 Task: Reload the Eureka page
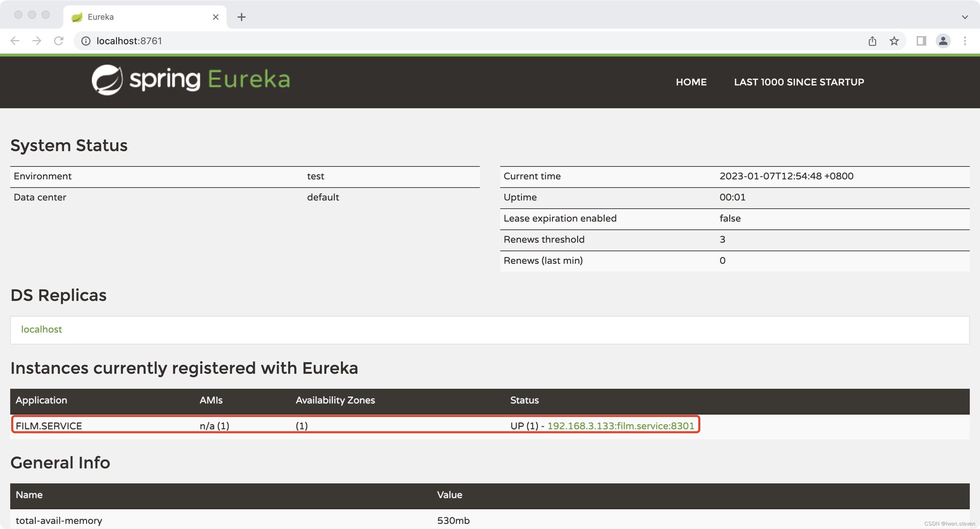pyautogui.click(x=59, y=41)
